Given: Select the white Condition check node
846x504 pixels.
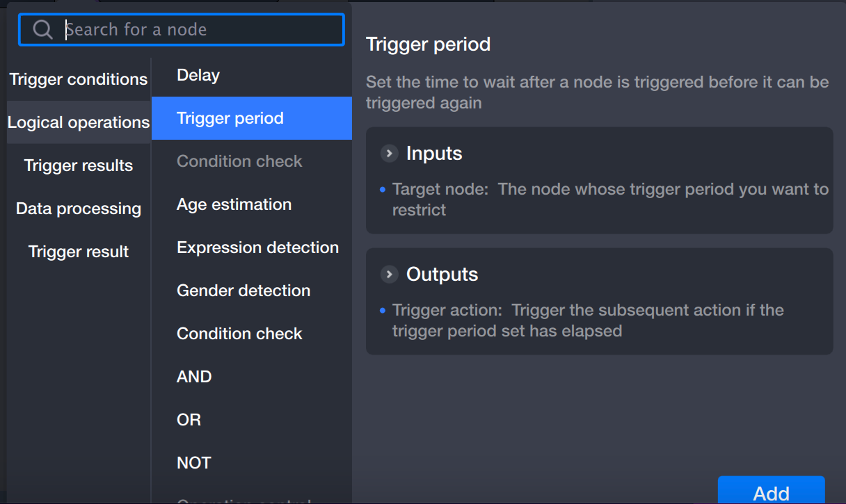Looking at the screenshot, I should [239, 334].
